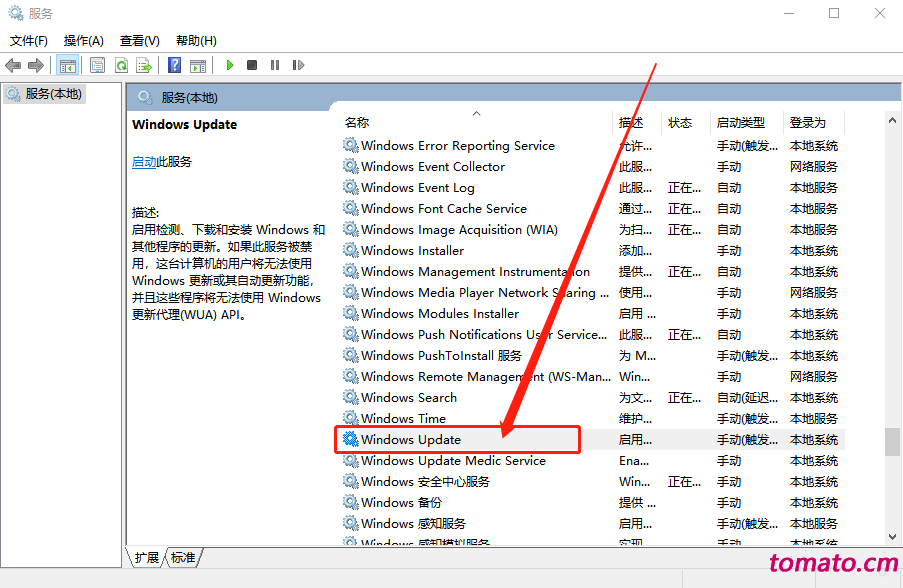Click the Services title bar gear icon
903x588 pixels.
click(x=16, y=13)
